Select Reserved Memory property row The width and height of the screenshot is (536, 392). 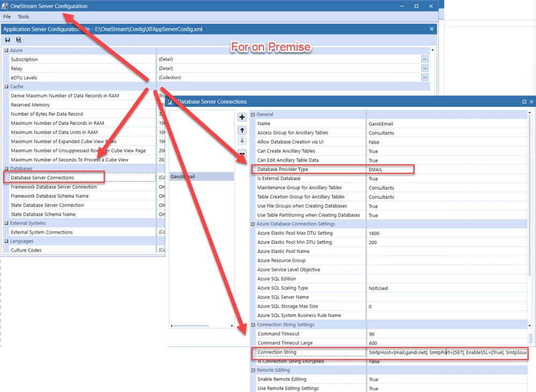pyautogui.click(x=83, y=105)
